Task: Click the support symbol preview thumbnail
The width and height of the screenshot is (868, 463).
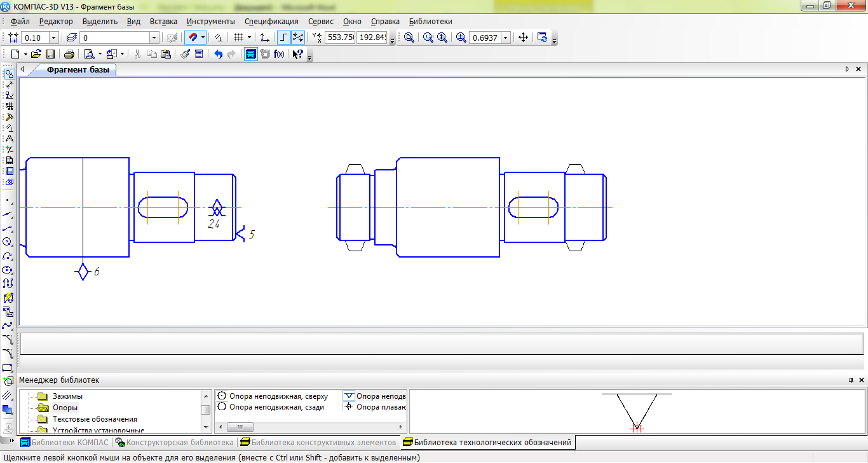Action: (636, 412)
